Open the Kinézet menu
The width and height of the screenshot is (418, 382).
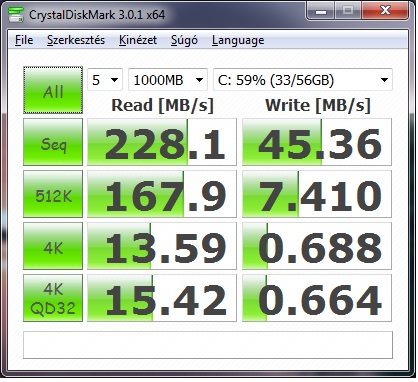138,40
